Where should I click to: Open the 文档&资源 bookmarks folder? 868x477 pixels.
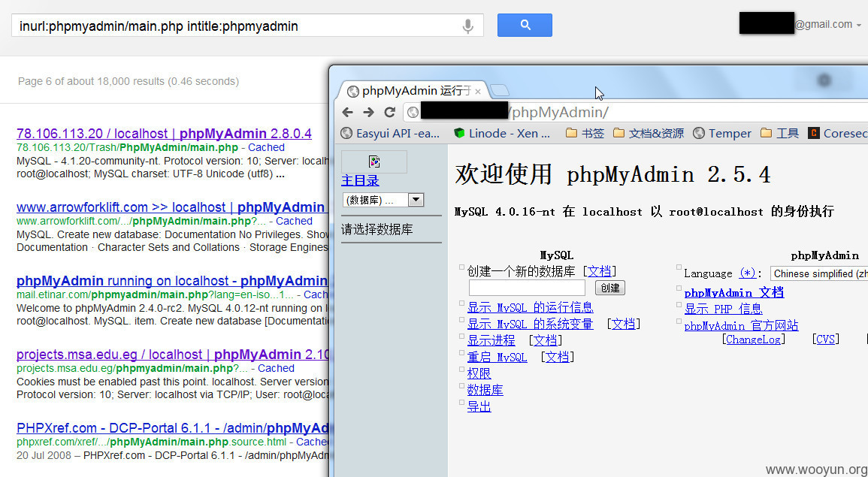[649, 134]
